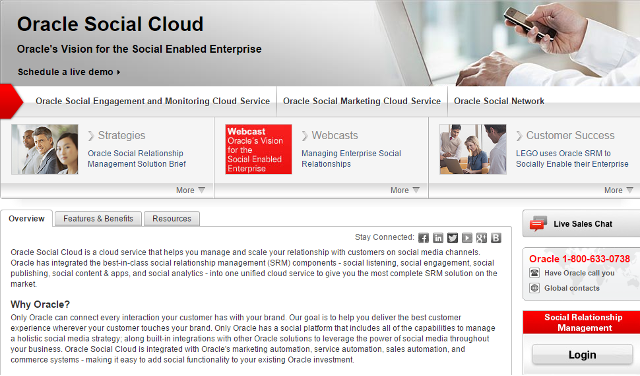
Task: Click the Webcasts heading
Action: pyautogui.click(x=335, y=135)
